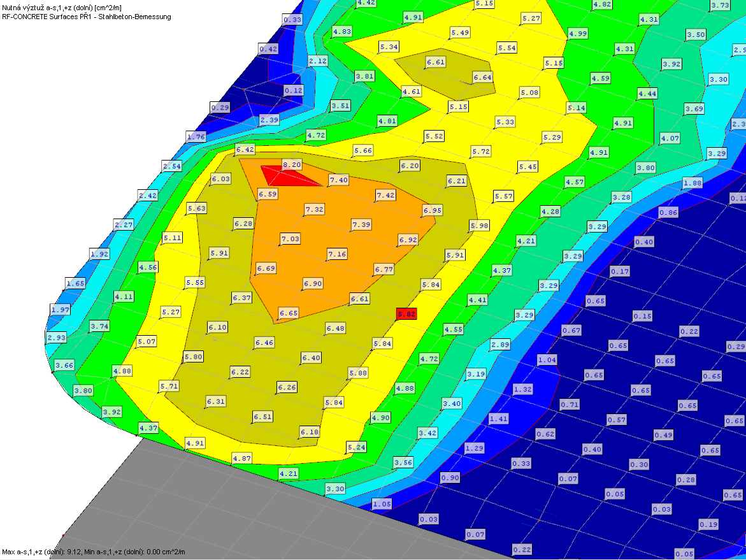Select the 5.88 value label
The height and width of the screenshot is (560, 746).
(x=358, y=373)
